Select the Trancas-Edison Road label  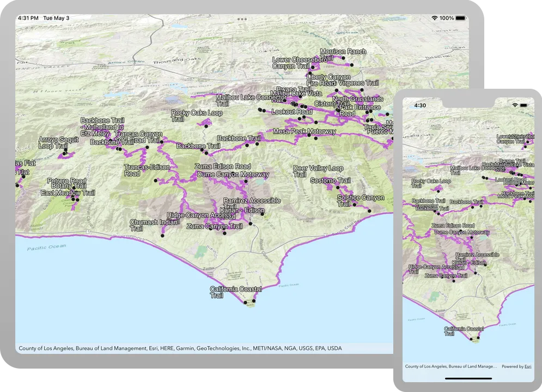coord(147,170)
